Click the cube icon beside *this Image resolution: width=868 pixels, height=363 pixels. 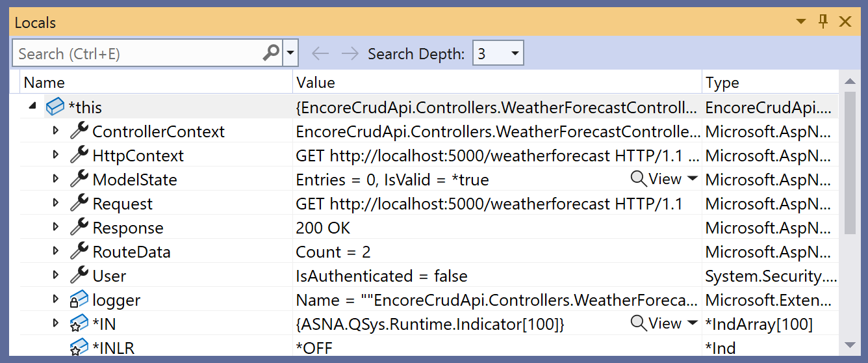[55, 107]
